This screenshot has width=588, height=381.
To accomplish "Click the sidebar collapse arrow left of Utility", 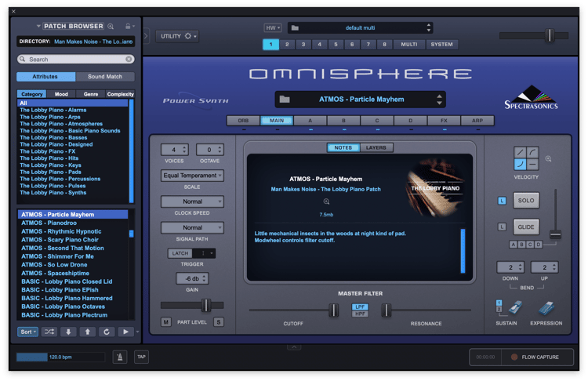I will 146,36.
